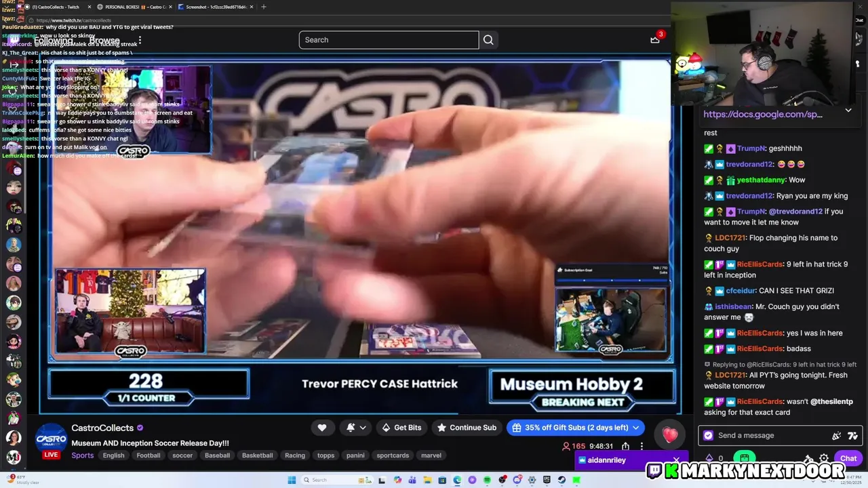The width and height of the screenshot is (868, 488).
Task: Open the stream more-options dots
Action: (x=642, y=446)
